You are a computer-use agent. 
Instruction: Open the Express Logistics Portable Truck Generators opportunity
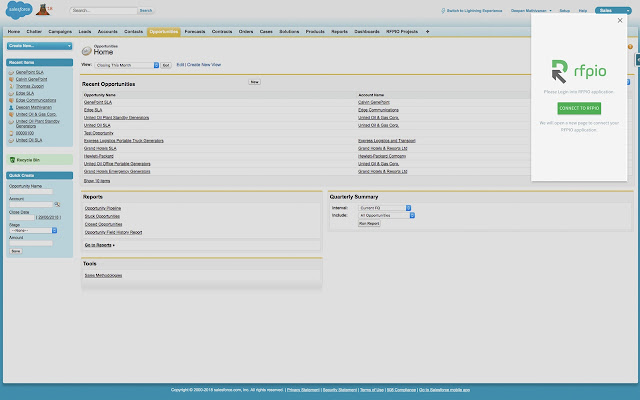coord(124,141)
